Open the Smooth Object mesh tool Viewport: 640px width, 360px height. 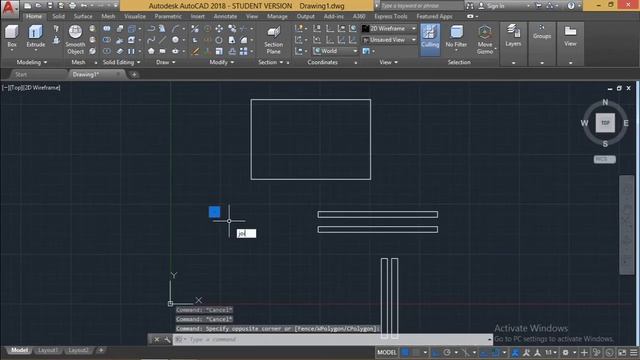pos(75,39)
